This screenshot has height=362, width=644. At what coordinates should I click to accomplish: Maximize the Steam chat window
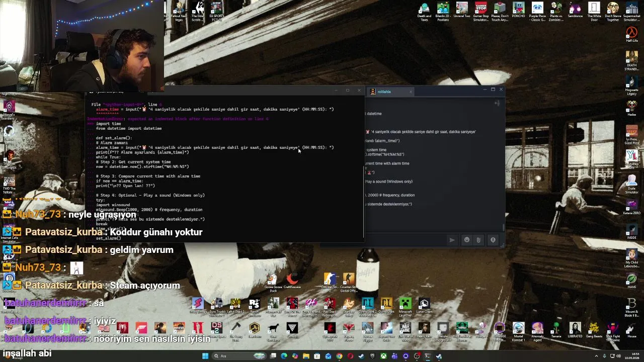click(x=493, y=89)
